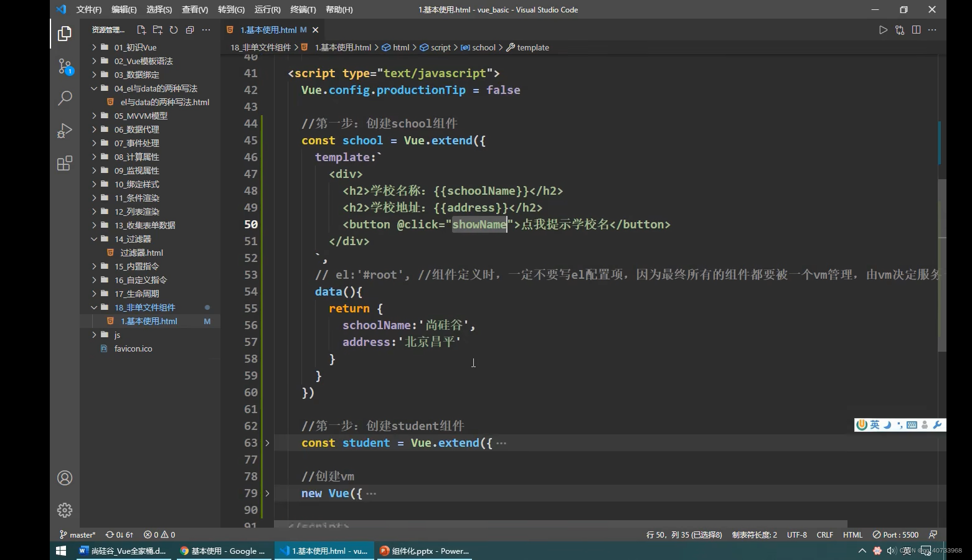This screenshot has height=560, width=972.
Task: Open changes compare icon in editor toolbar
Action: (x=900, y=30)
